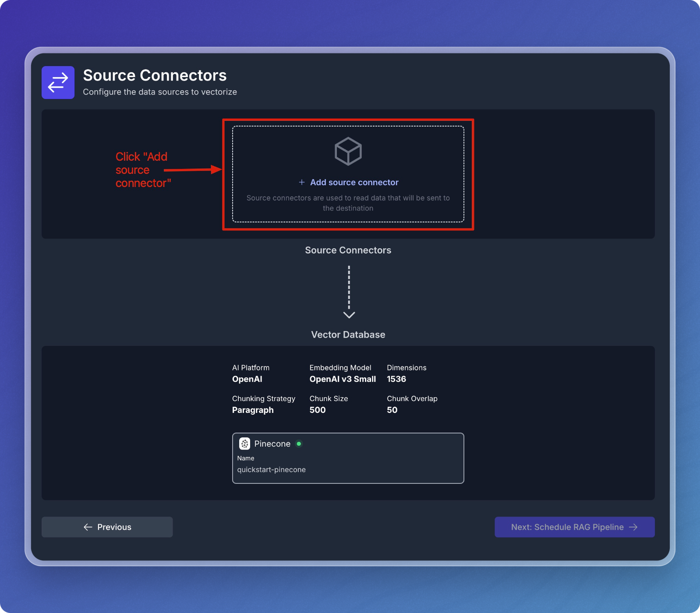Click the OpenAI v3 Small embedding model value
This screenshot has height=613, width=700.
click(343, 379)
